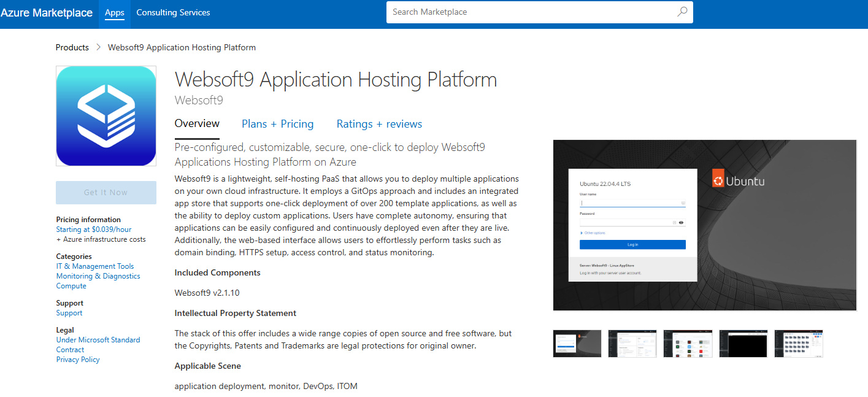Switch to the Plans + Pricing tab
The width and height of the screenshot is (868, 397).
click(277, 124)
